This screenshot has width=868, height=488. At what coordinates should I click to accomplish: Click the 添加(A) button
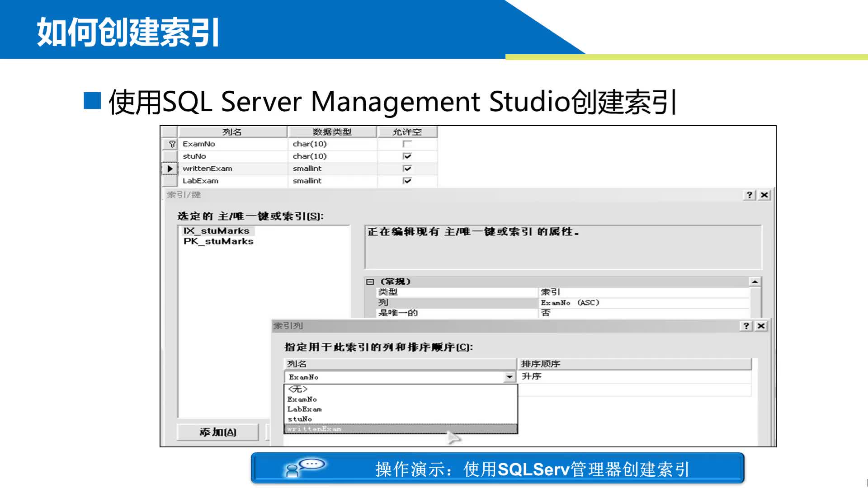(x=218, y=432)
